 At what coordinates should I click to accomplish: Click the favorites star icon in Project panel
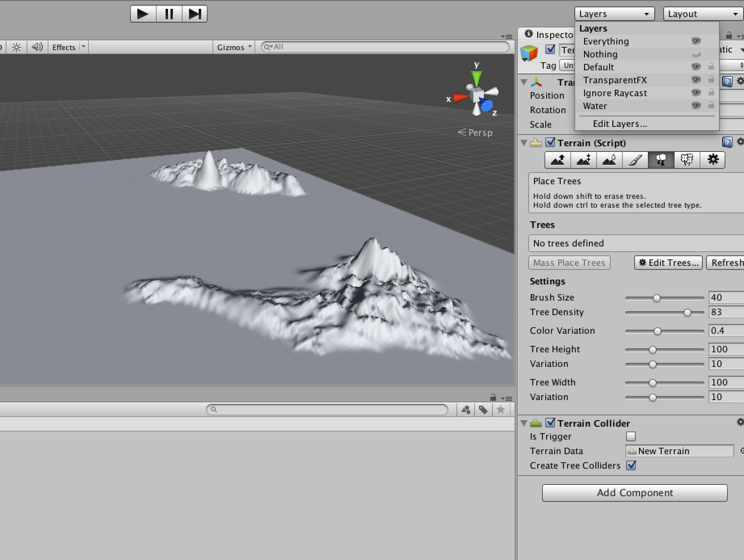(500, 410)
